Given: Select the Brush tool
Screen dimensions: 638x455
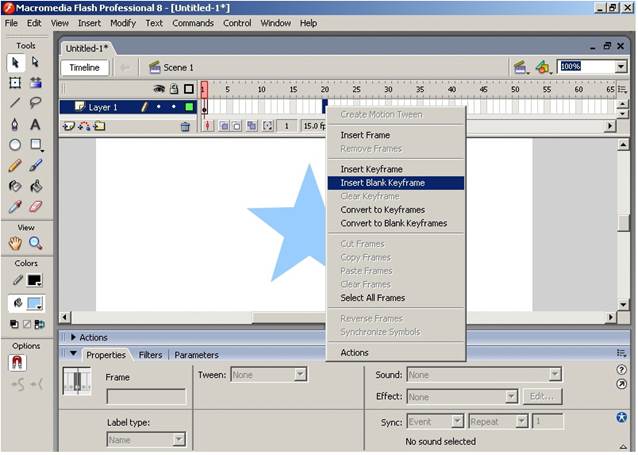Looking at the screenshot, I should click(35, 165).
